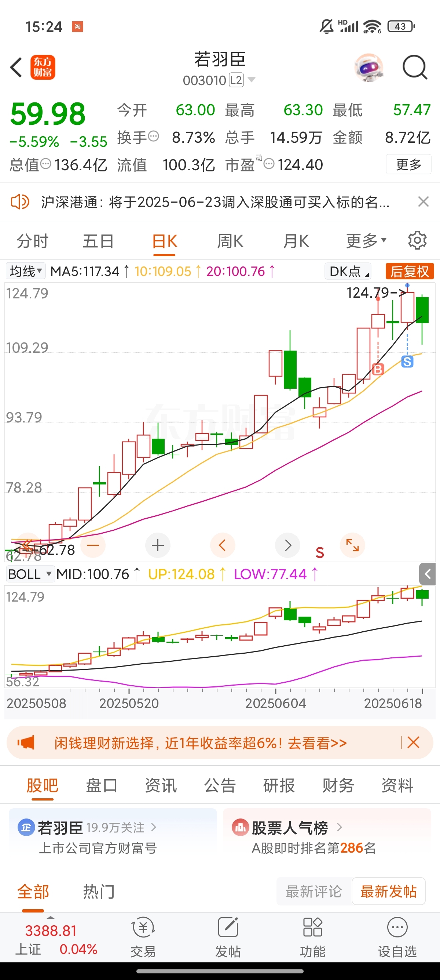This screenshot has width=440, height=980.
Task: Switch to 分时 chart tab
Action: tap(33, 241)
